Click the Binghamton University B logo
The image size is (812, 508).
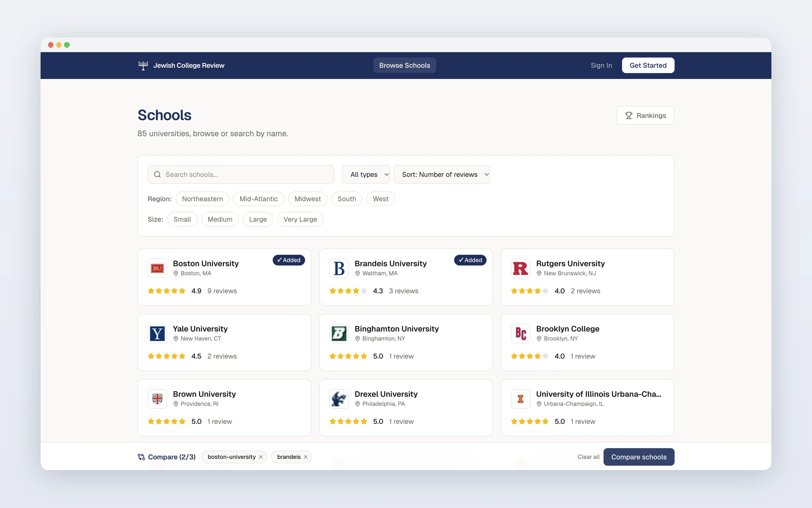click(339, 334)
